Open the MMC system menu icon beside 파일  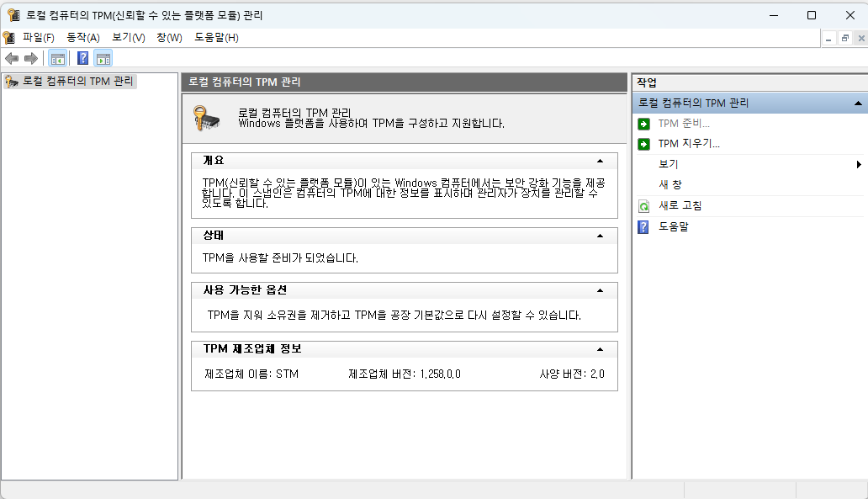click(x=9, y=38)
